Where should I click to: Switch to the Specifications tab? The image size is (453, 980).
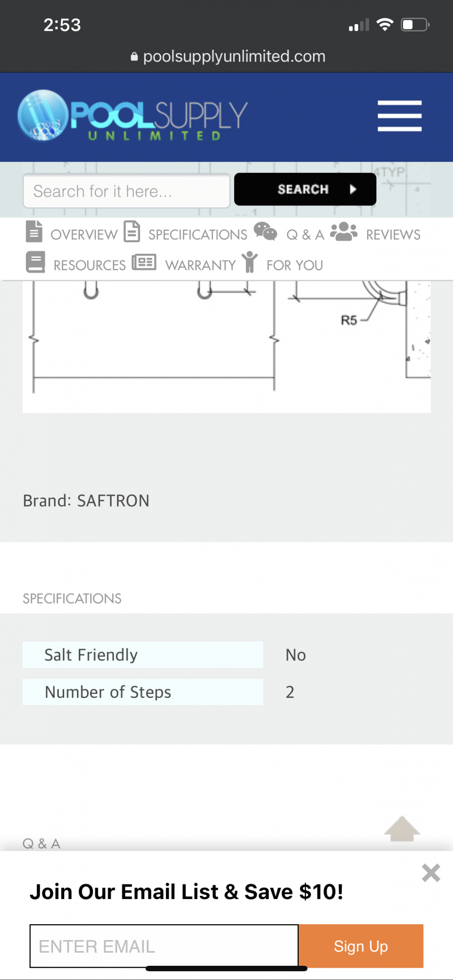198,235
